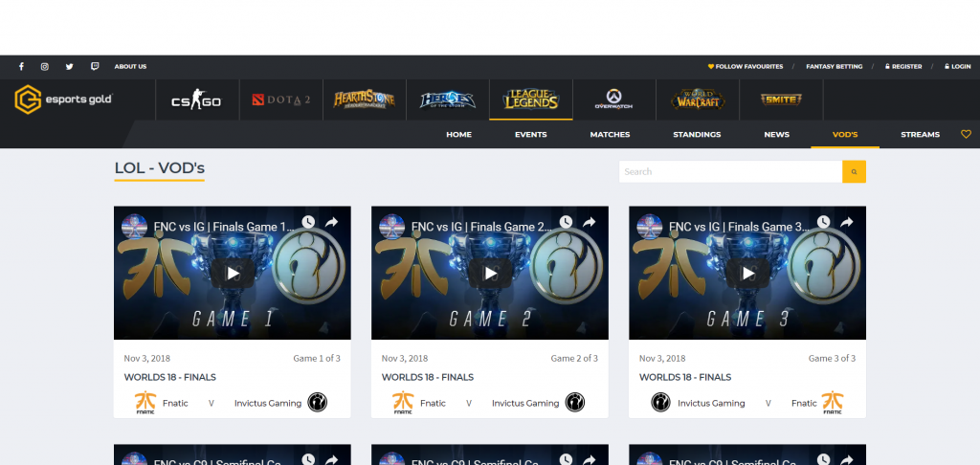The image size is (980, 465).
Task: Choose the World of Warcraft logo
Action: [x=698, y=100]
